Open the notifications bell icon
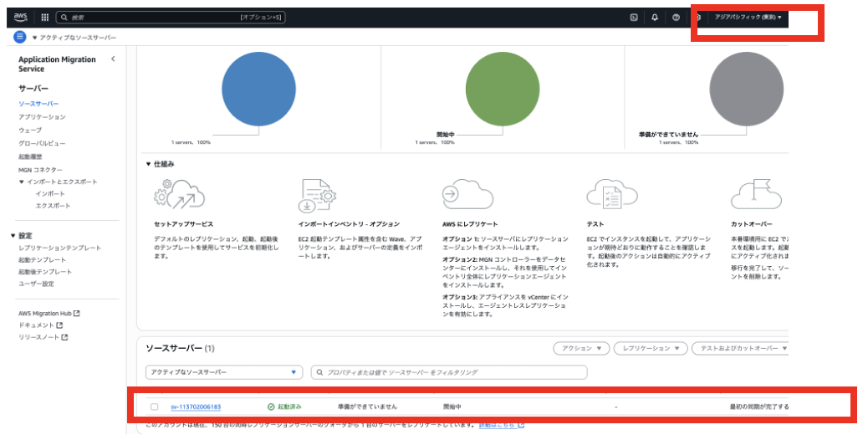868x435 pixels. (655, 18)
